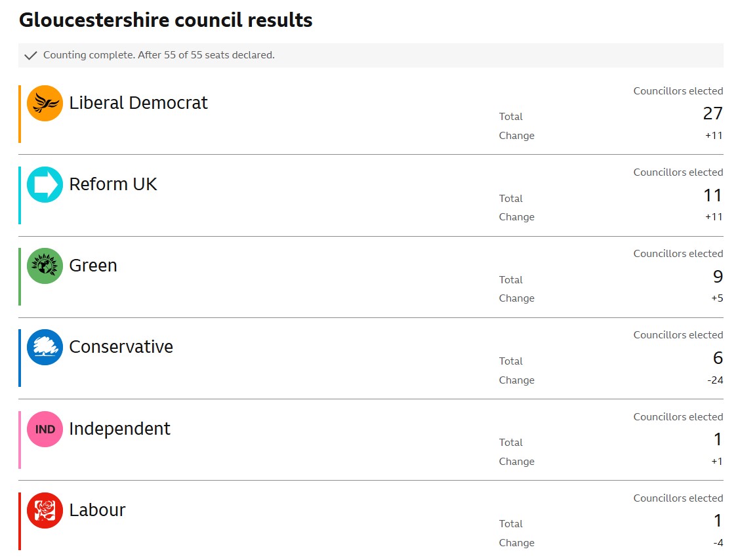Image resolution: width=738 pixels, height=560 pixels.
Task: Click the Liberal Democrat total of 27
Action: (712, 113)
